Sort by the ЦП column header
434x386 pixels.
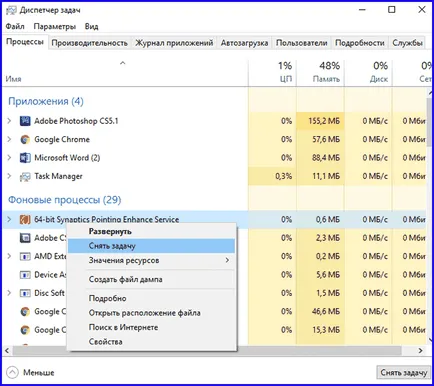click(x=272, y=72)
